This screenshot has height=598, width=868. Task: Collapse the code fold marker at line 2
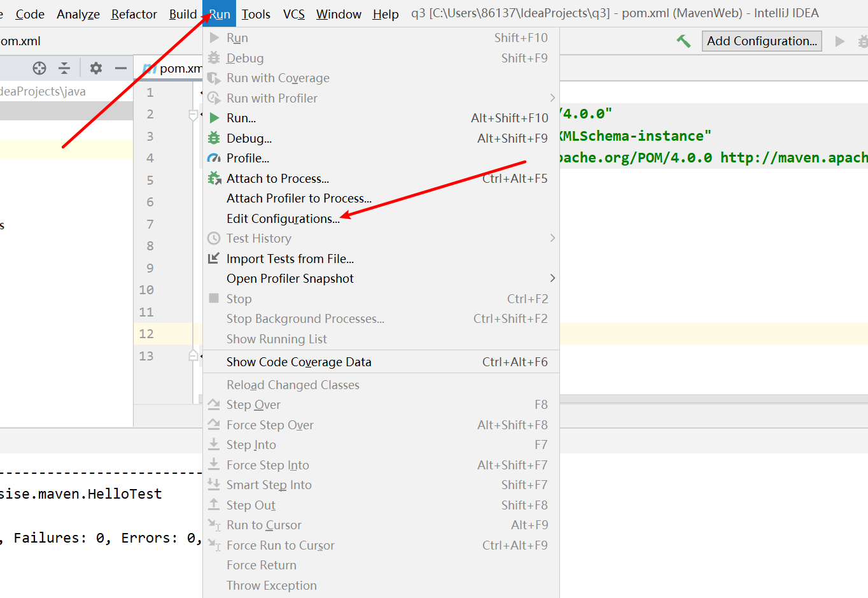tap(193, 115)
